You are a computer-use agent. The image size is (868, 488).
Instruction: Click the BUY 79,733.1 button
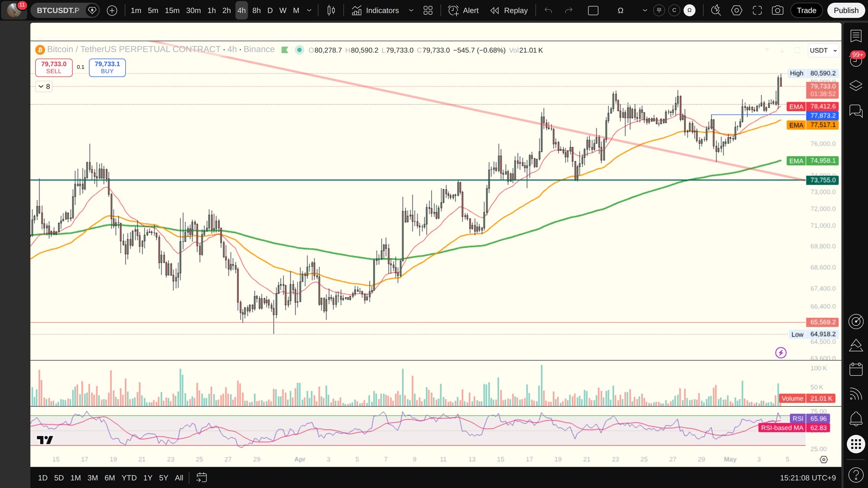[107, 67]
